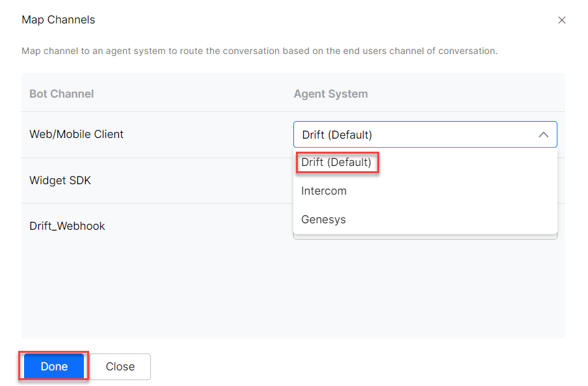Click the Close button next to Done
The width and height of the screenshot is (588, 386).
click(120, 366)
